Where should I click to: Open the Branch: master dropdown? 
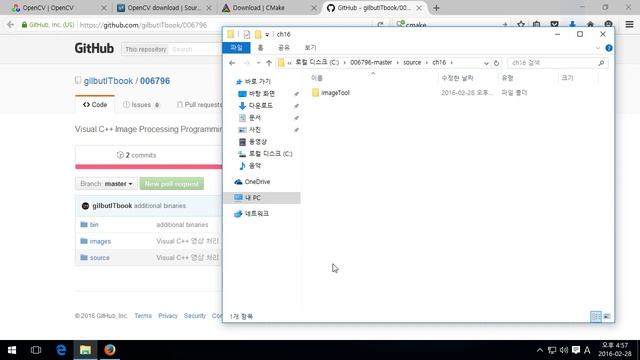[x=106, y=184]
